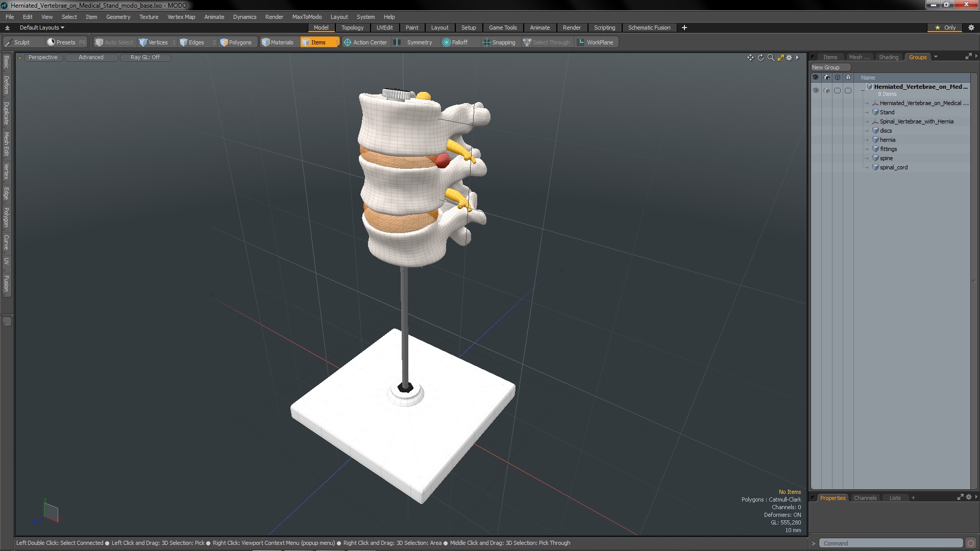Viewport: 980px width, 551px height.
Task: Open viewport settings gear icon
Action: [x=789, y=58]
